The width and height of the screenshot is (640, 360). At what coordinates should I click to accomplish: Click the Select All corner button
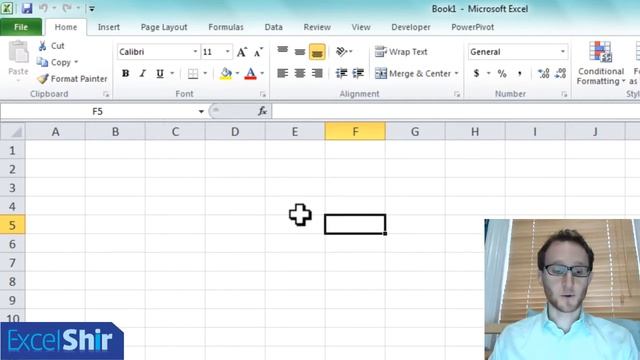(x=13, y=131)
